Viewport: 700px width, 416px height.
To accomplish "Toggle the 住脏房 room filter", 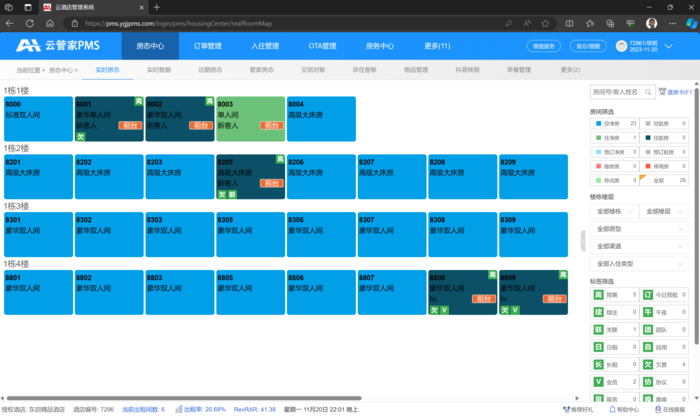I will pos(664,137).
